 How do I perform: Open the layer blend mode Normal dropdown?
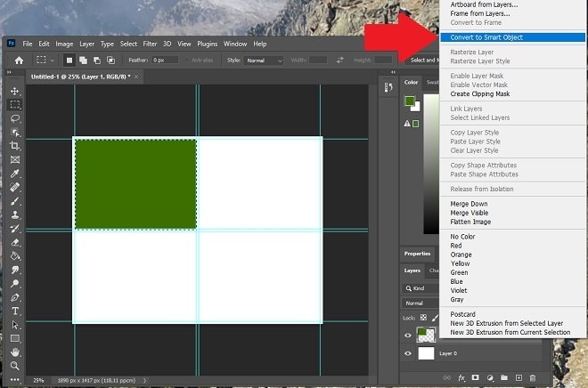[x=421, y=303]
